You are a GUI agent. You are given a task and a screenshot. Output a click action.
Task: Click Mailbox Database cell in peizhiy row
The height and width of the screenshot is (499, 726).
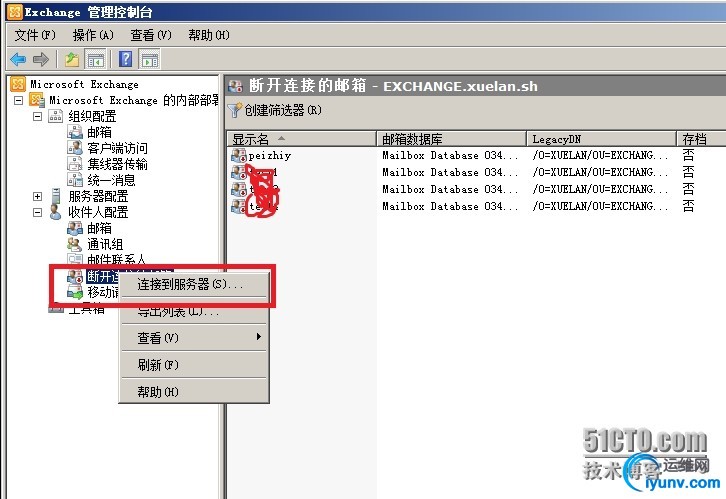[450, 155]
